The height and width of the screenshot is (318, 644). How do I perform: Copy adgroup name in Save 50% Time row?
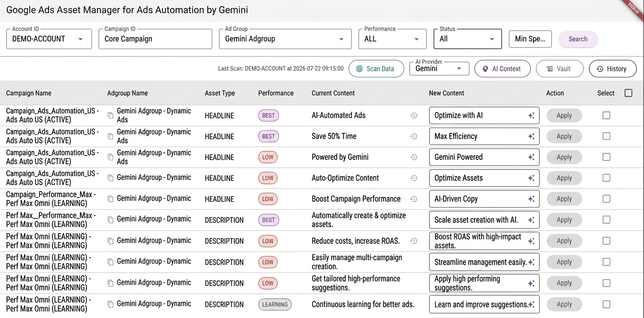[x=110, y=136]
